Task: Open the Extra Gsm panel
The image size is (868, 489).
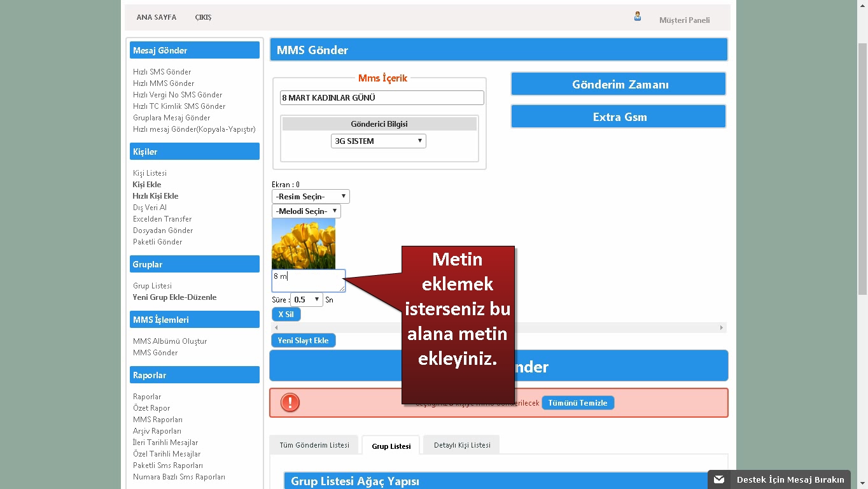Action: coord(619,117)
